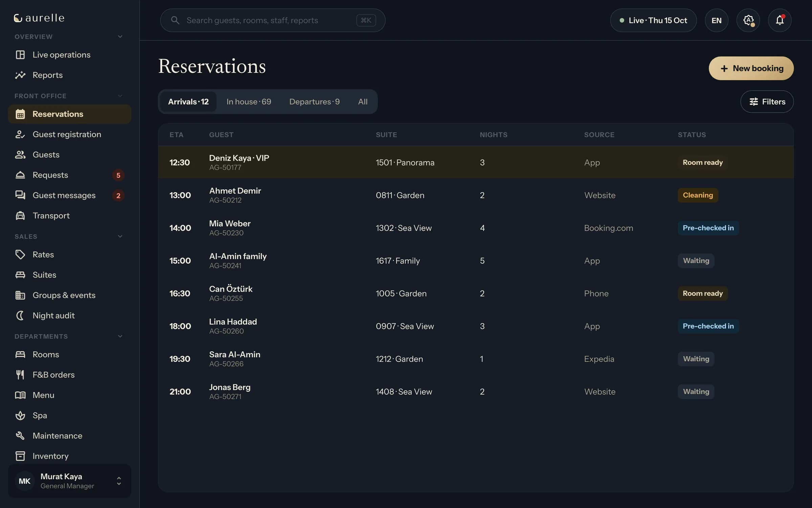Screen dimensions: 812x508
Task: Open Groups & events building icon
Action: [20, 295]
